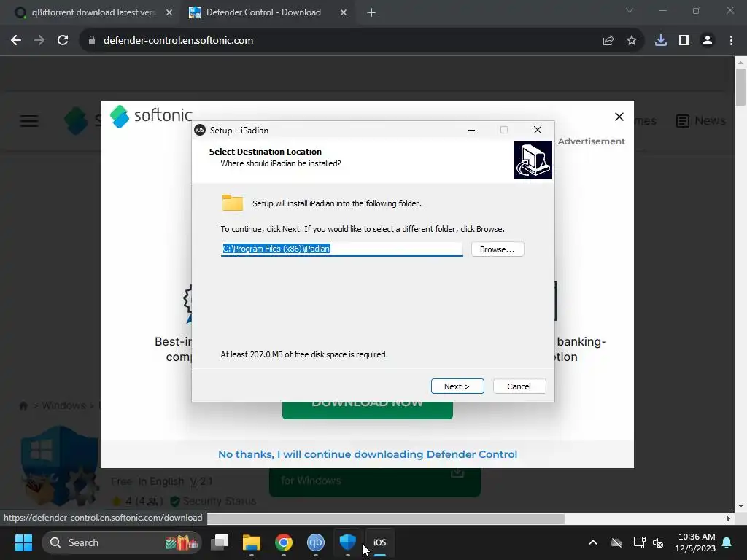Minimize the iPadian setup window
747x560 pixels.
[471, 130]
